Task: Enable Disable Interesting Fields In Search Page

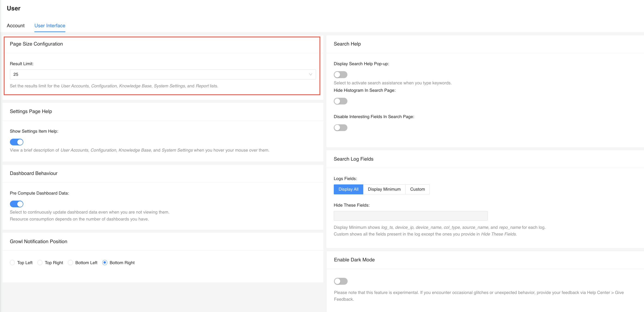Action: click(340, 128)
